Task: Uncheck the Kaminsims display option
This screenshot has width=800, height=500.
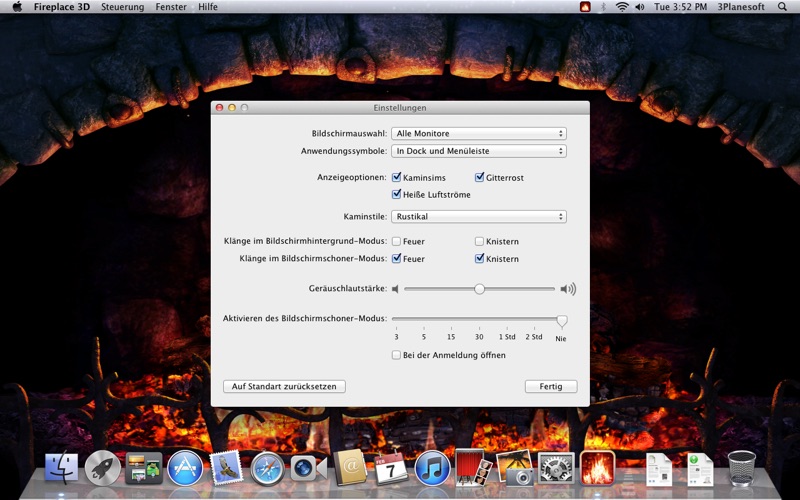Action: coord(396,177)
